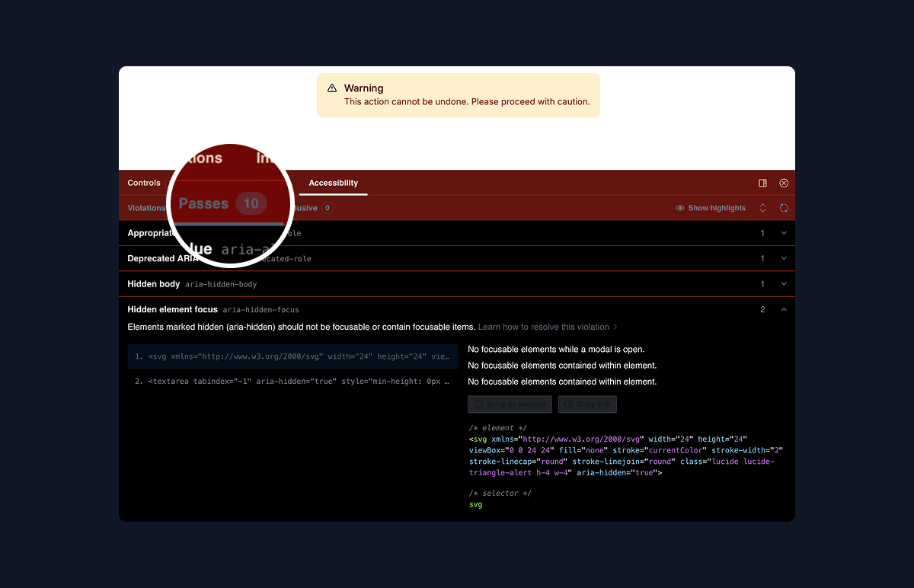Close the addon panel with the circled X
Screen dimensions: 914x588
pyautogui.click(x=784, y=183)
